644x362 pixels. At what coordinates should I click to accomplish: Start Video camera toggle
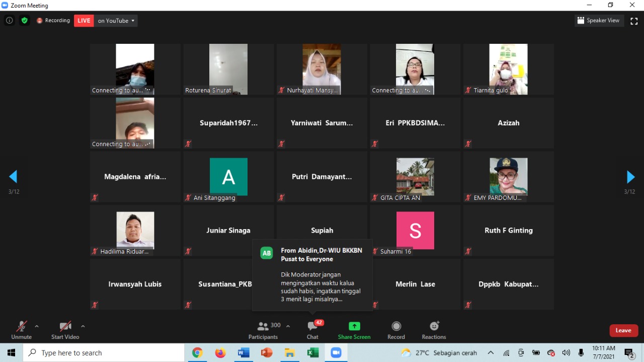[x=65, y=330]
